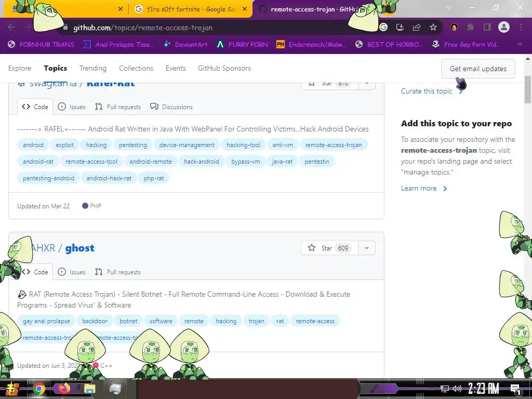Toggle the browser side panel icon
The image size is (532, 399).
[487, 28]
